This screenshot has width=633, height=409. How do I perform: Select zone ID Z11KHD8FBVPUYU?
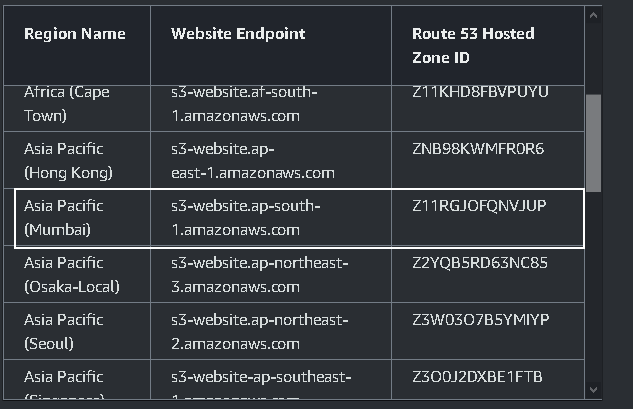point(480,92)
